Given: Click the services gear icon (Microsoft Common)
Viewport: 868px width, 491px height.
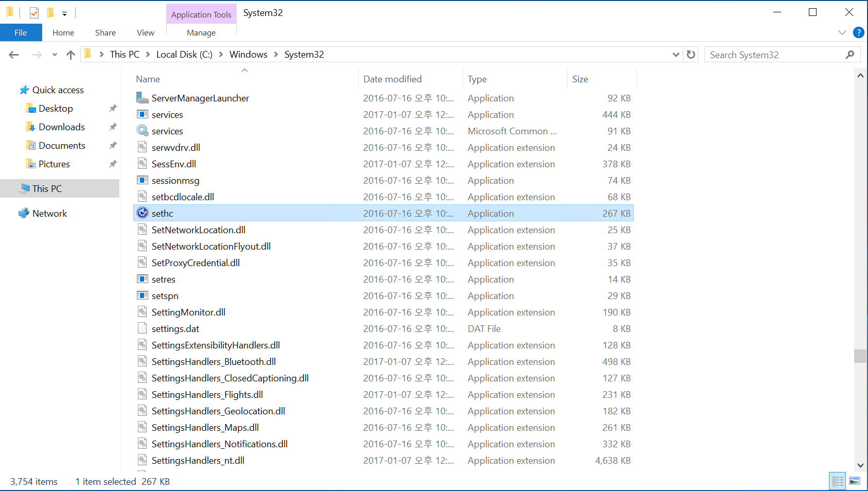Looking at the screenshot, I should (143, 130).
